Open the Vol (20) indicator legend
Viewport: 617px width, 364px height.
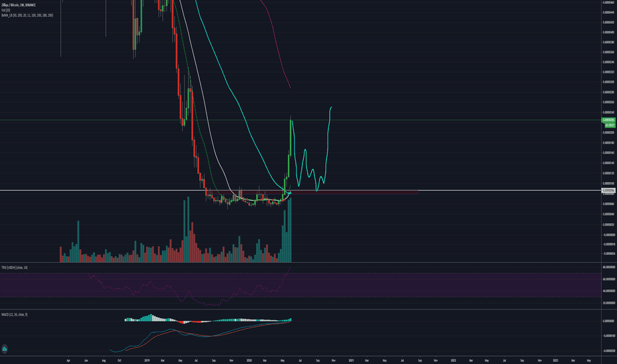5,10
